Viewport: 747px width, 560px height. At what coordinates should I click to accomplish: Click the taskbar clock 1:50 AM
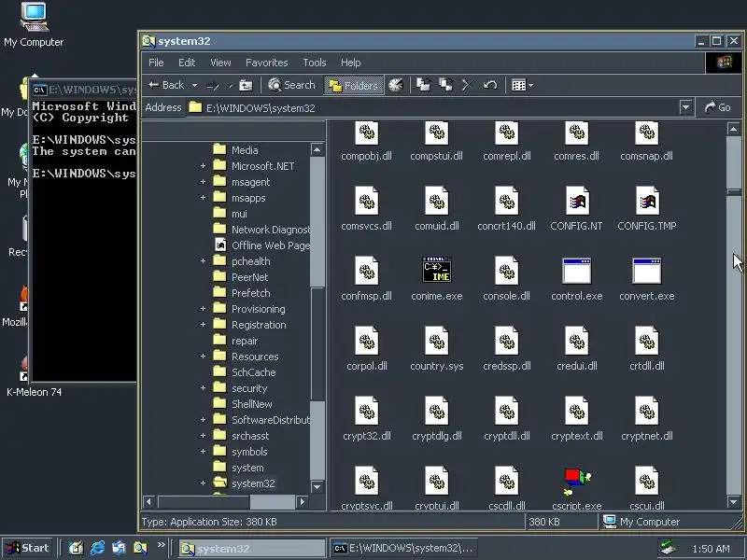click(711, 549)
